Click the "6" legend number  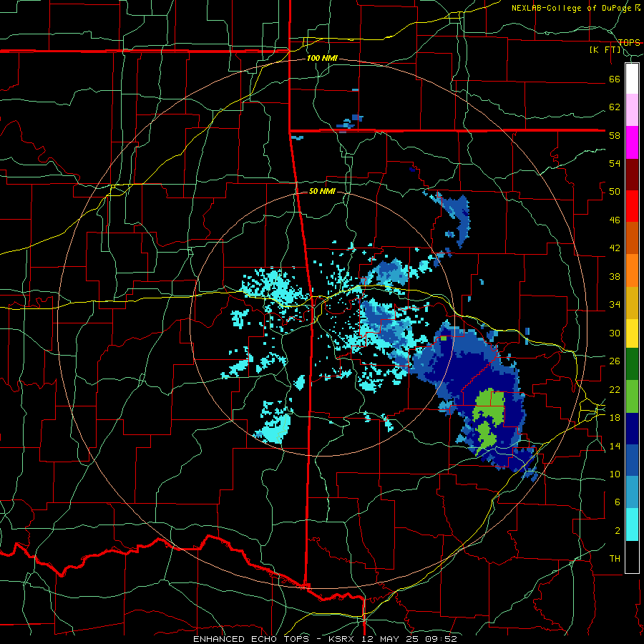[617, 502]
